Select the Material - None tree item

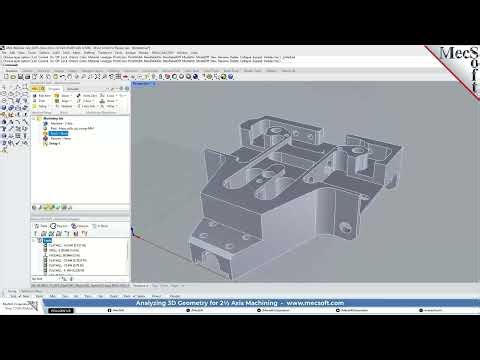click(58, 138)
